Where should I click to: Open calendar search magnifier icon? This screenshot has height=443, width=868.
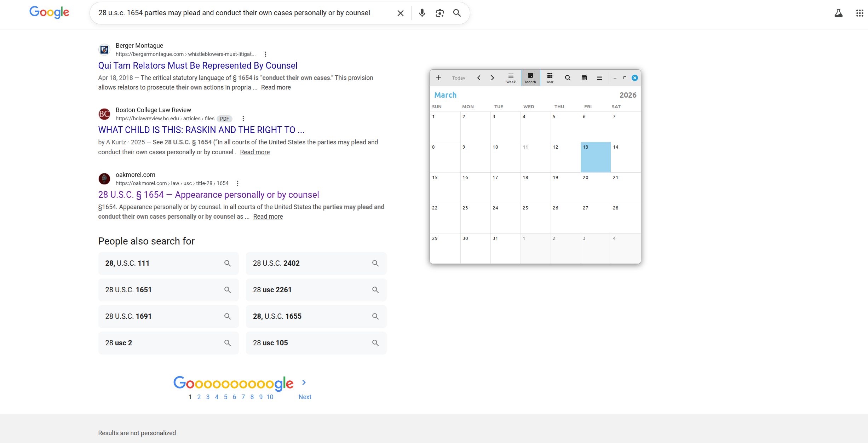(x=568, y=78)
